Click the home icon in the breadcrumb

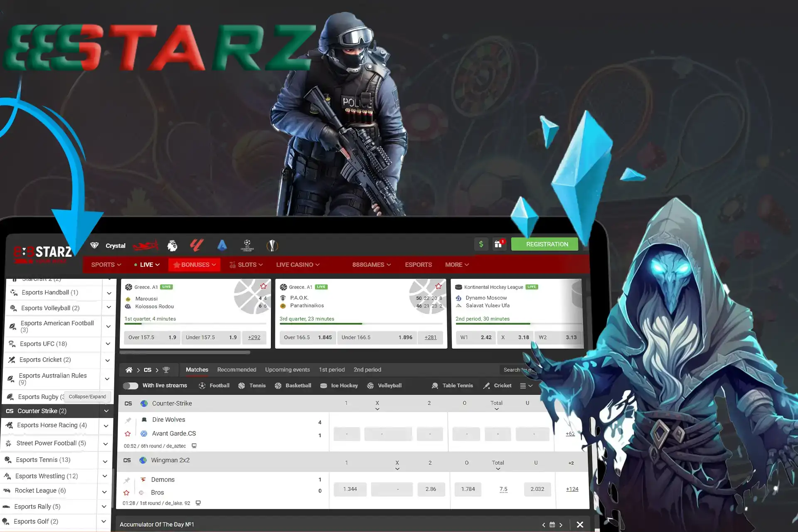(x=129, y=369)
